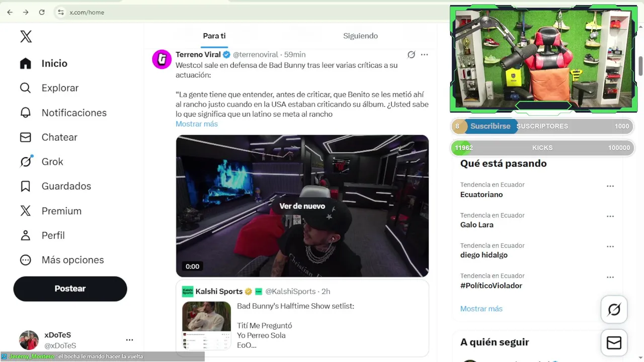Image resolution: width=644 pixels, height=362 pixels.
Task: Click the bookmark Guardados icon
Action: pos(26,186)
